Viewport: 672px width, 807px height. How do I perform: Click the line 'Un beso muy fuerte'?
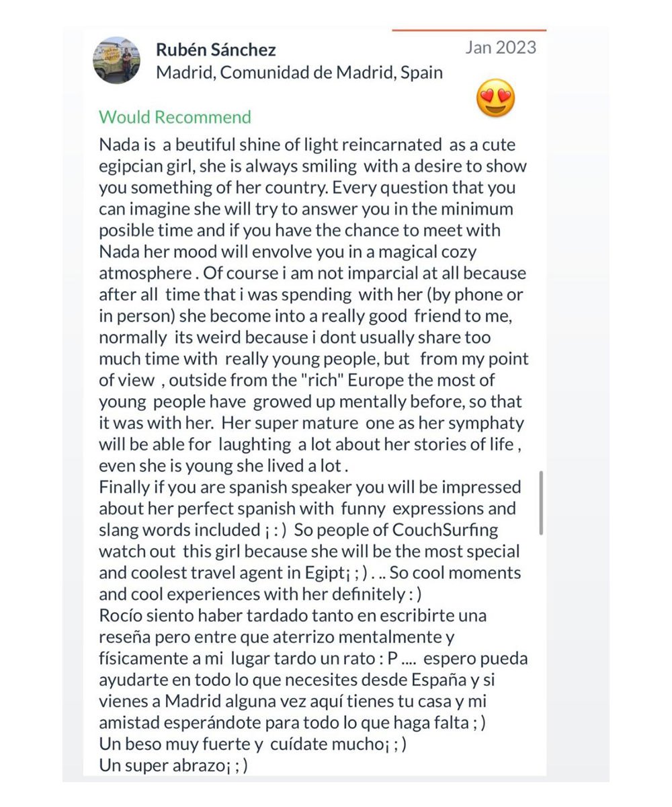coord(252,744)
